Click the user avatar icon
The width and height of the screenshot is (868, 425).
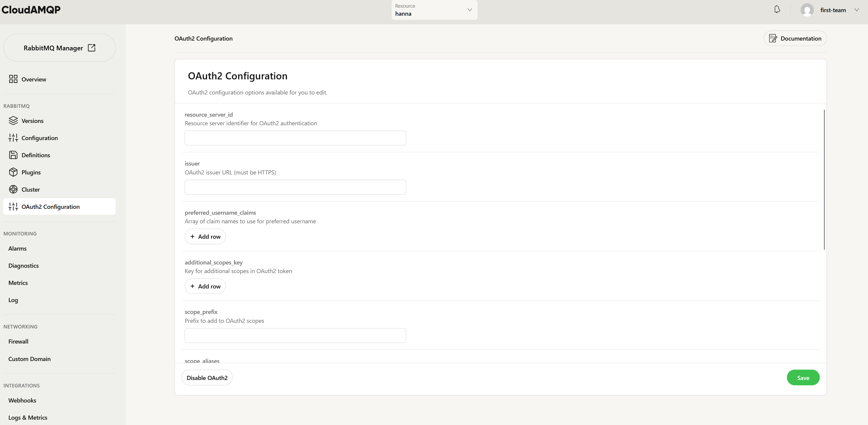(x=807, y=10)
